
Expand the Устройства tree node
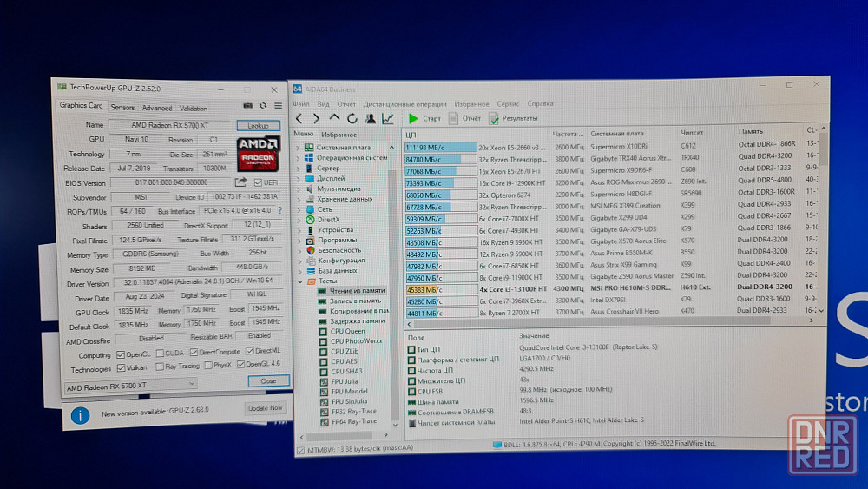coord(300,230)
